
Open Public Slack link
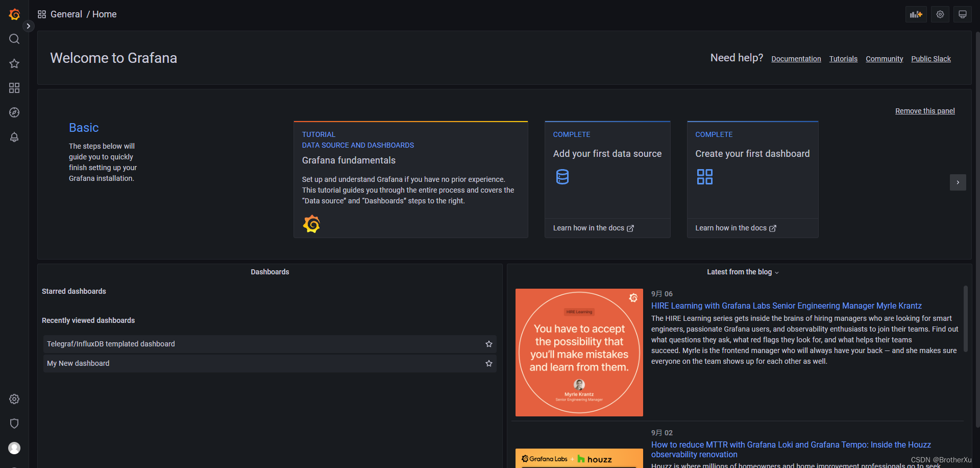(x=931, y=59)
